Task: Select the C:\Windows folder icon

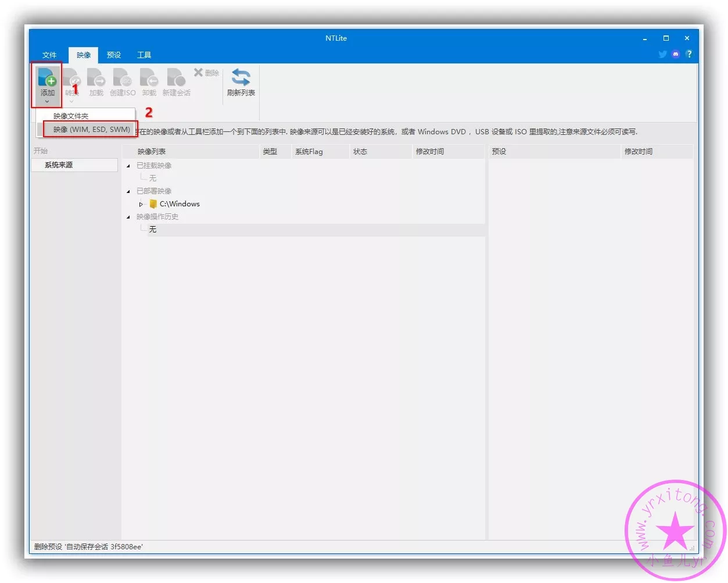Action: pos(153,204)
